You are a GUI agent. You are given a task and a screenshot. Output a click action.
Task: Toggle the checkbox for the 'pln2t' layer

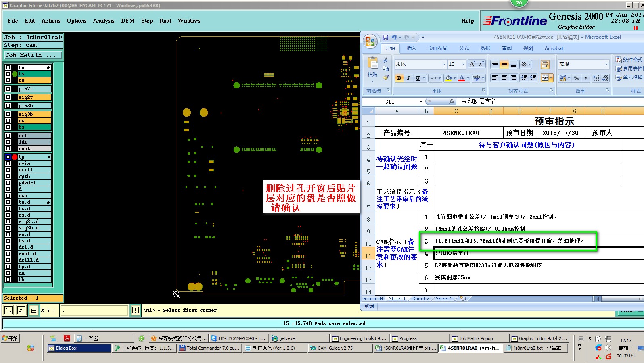pyautogui.click(x=8, y=89)
